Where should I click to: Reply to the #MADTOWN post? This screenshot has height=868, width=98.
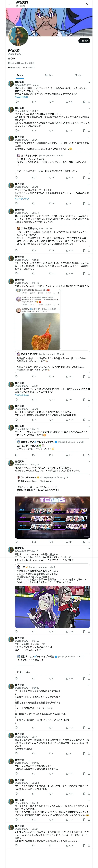click(x=16, y=102)
